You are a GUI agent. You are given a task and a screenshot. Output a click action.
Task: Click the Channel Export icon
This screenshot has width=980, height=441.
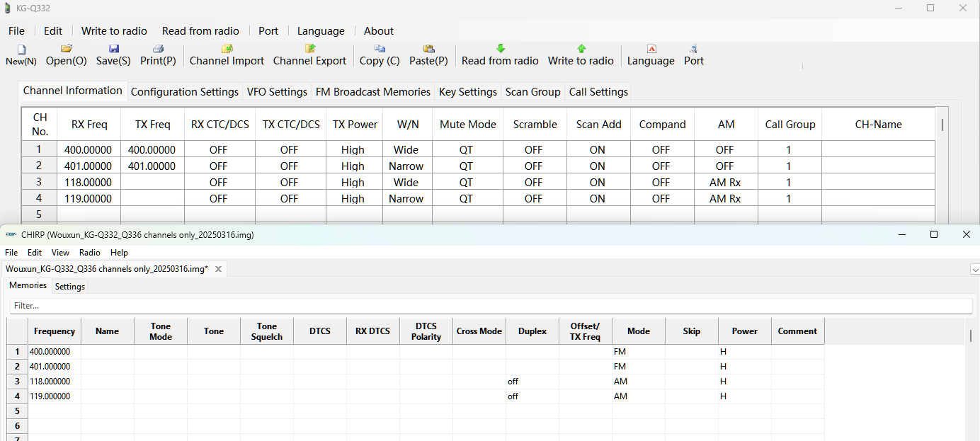(x=309, y=49)
